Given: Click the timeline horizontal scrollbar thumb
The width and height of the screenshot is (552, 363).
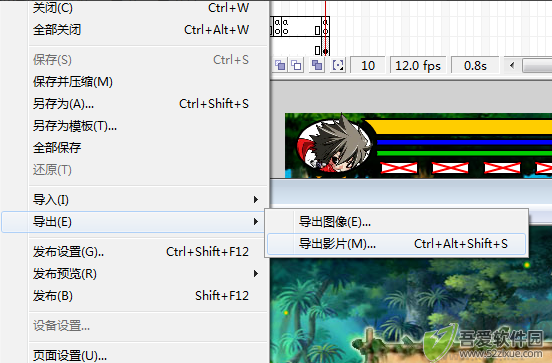Looking at the screenshot, I should click(x=537, y=65).
